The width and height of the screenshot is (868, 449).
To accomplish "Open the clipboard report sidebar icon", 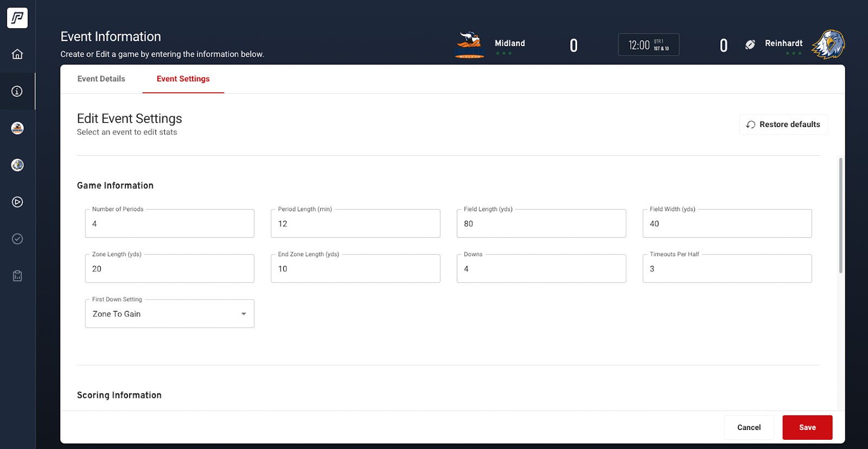I will pos(17,276).
